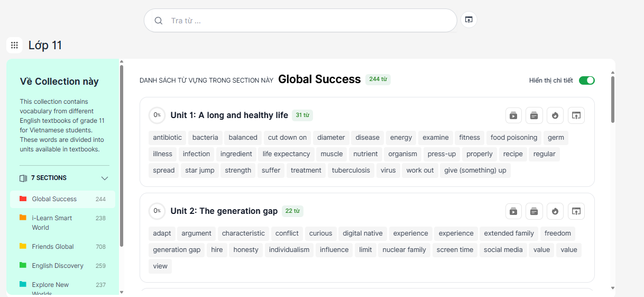Screen dimensions: 644x297
Task: Open the i-Learn Smart World section
Action: [52, 222]
